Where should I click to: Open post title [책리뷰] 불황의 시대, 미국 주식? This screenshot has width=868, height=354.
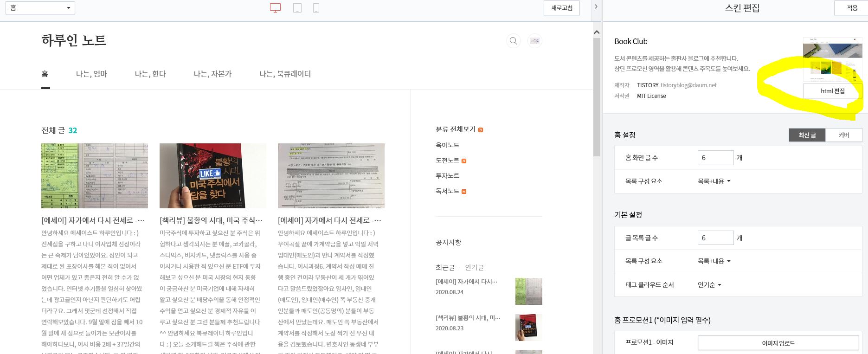211,220
